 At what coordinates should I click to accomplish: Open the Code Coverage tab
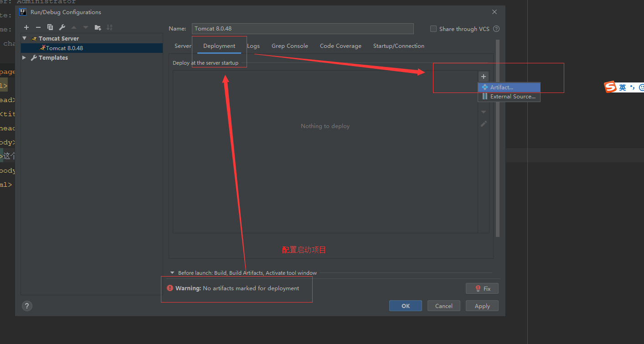point(340,46)
